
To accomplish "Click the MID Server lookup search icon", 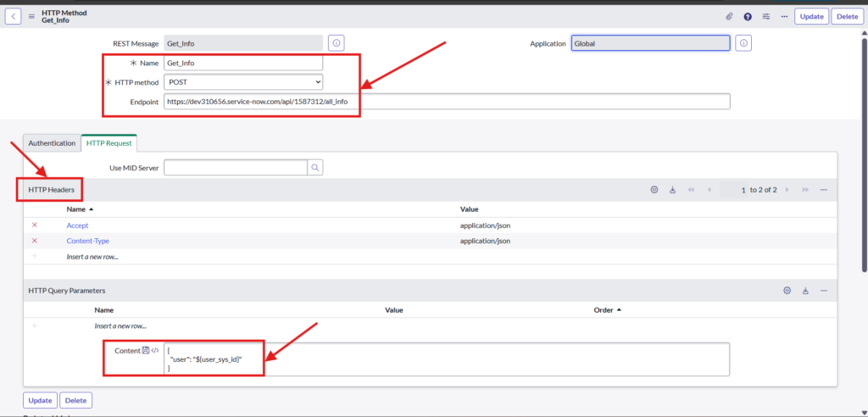I will coord(314,168).
